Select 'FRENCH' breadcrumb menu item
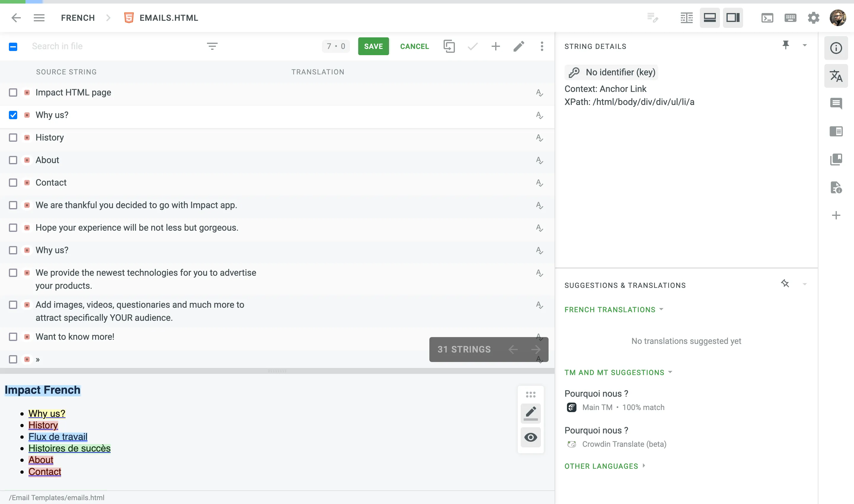 click(78, 17)
